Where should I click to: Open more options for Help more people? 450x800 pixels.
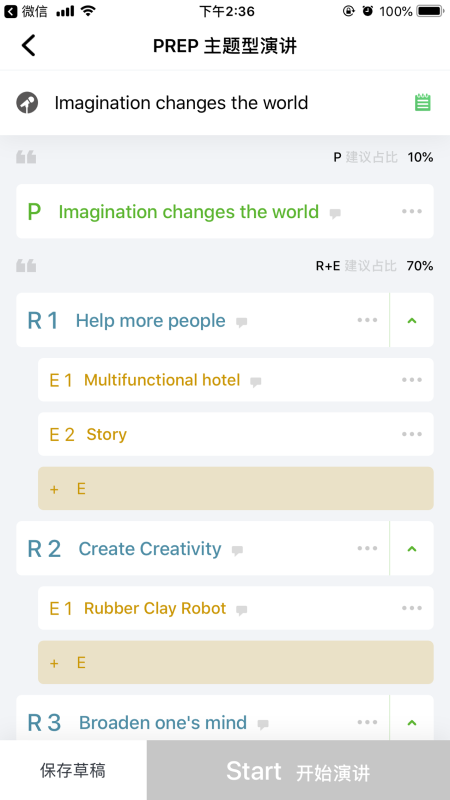(x=367, y=320)
